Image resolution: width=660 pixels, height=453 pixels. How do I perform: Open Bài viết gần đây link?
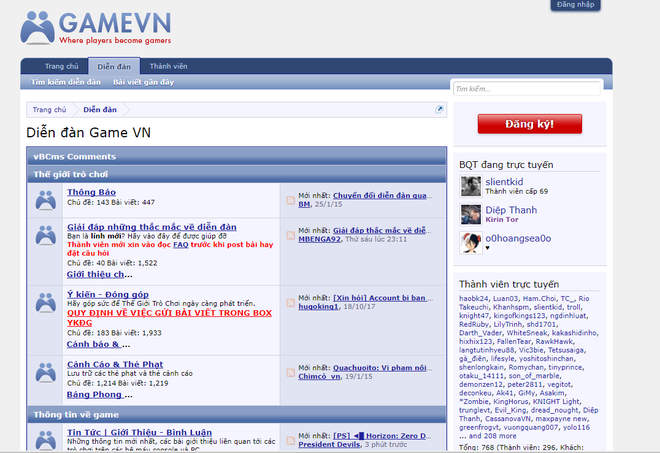click(144, 82)
